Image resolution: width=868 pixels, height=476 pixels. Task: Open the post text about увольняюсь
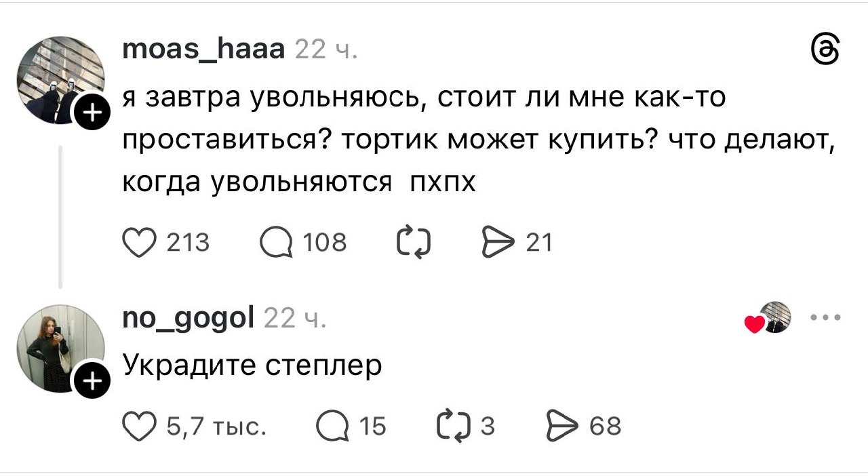475,140
